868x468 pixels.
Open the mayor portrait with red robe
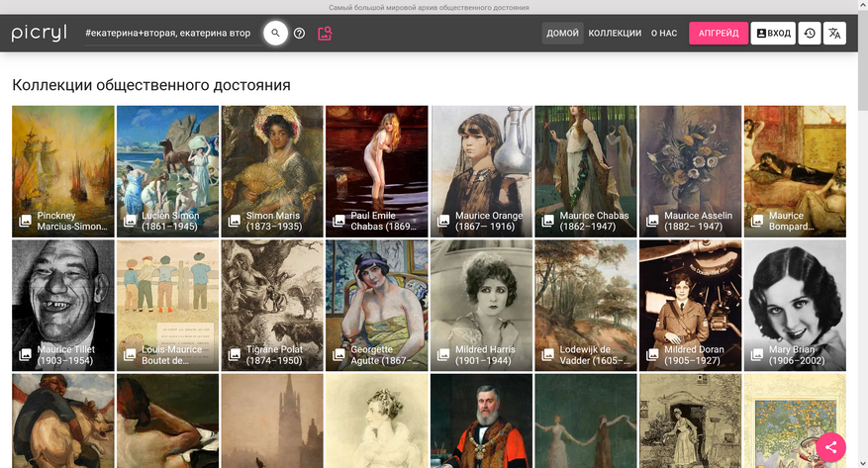coord(482,421)
